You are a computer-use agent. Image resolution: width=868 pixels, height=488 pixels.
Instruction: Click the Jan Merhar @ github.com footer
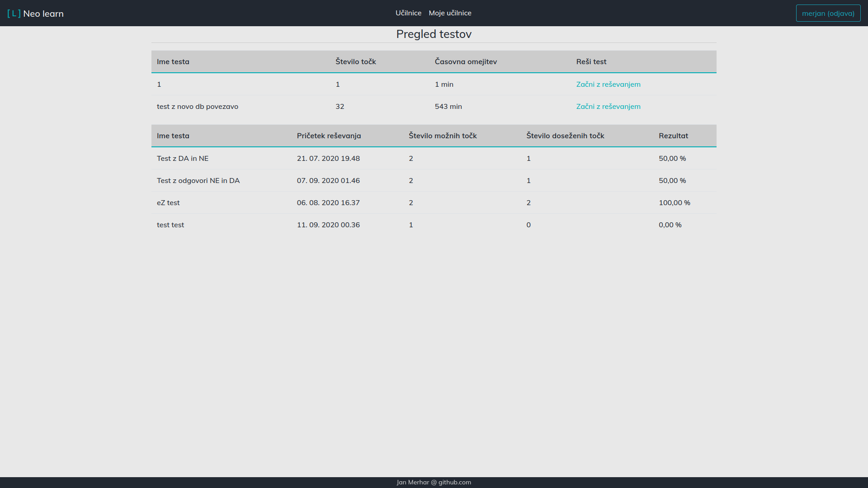click(x=434, y=482)
